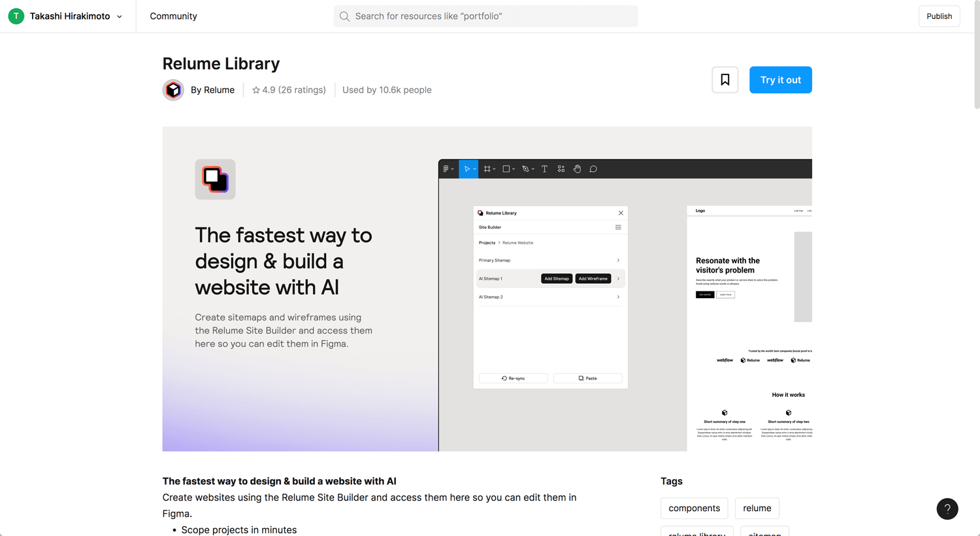Viewport: 980px width, 536px height.
Task: Click the green user avatar T
Action: pos(16,16)
